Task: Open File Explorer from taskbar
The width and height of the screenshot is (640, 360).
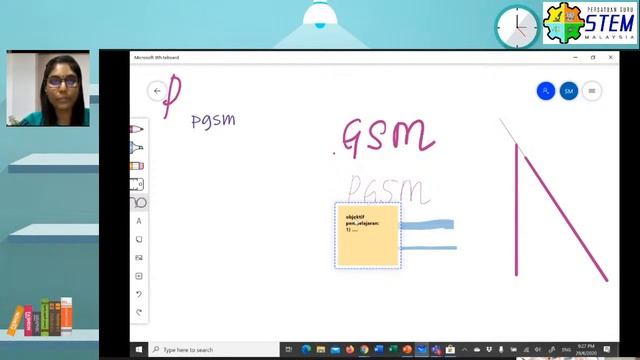Action: (x=321, y=349)
